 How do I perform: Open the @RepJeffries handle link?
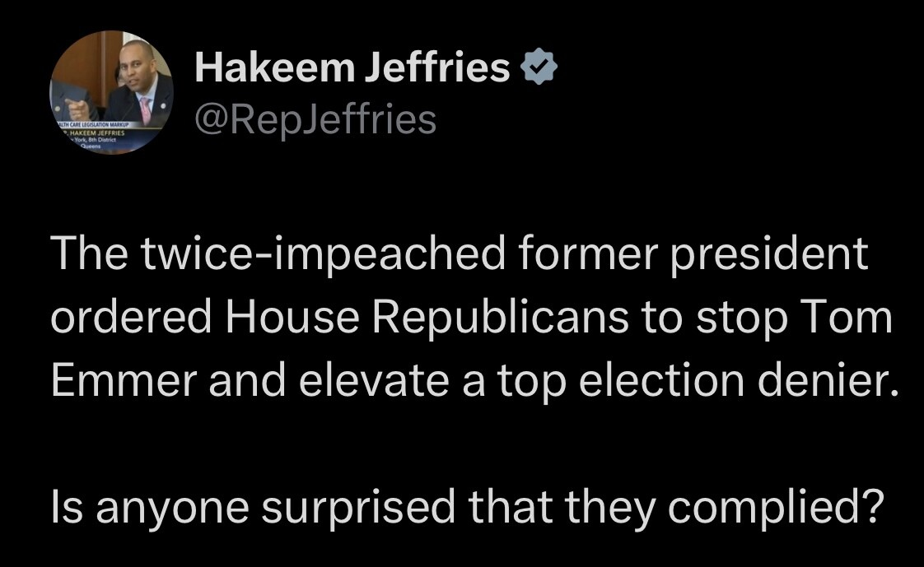point(315,120)
